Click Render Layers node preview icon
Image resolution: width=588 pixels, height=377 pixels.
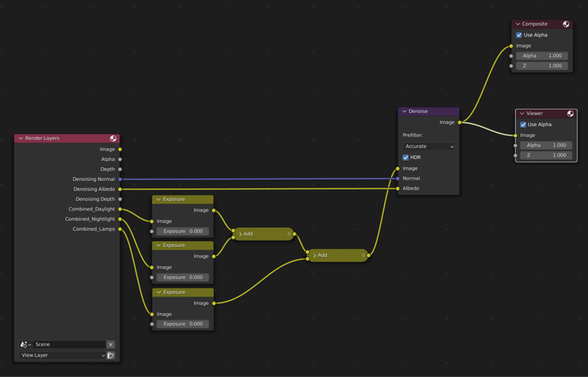tap(114, 139)
